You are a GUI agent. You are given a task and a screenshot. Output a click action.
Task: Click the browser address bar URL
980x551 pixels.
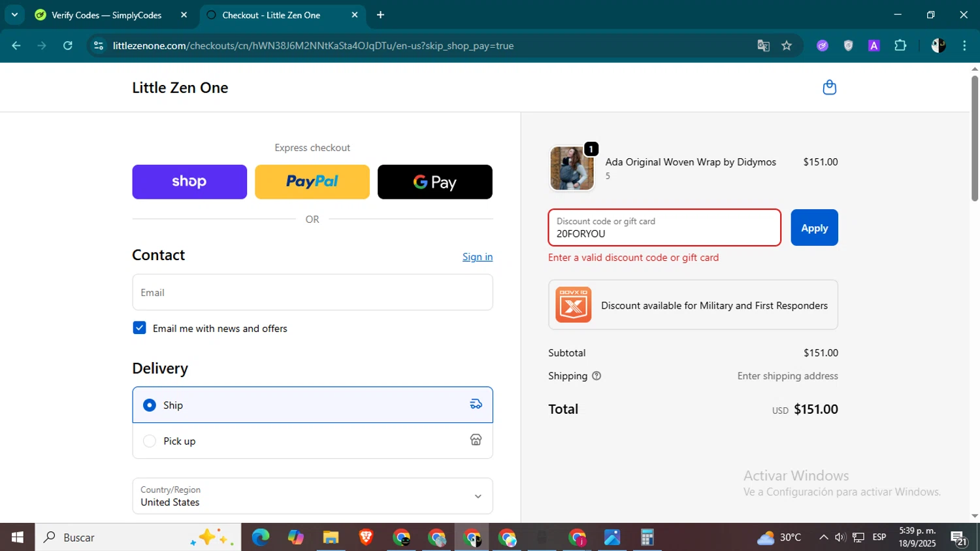click(313, 46)
